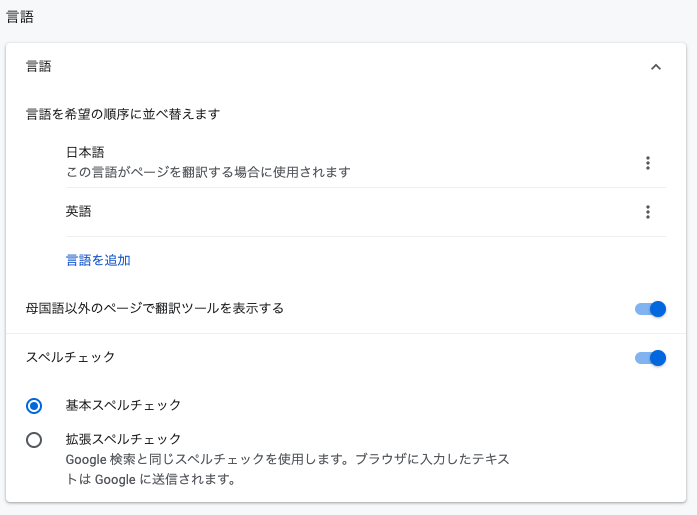Click the 日本語 language entry name
This screenshot has width=697, height=515.
point(85,152)
